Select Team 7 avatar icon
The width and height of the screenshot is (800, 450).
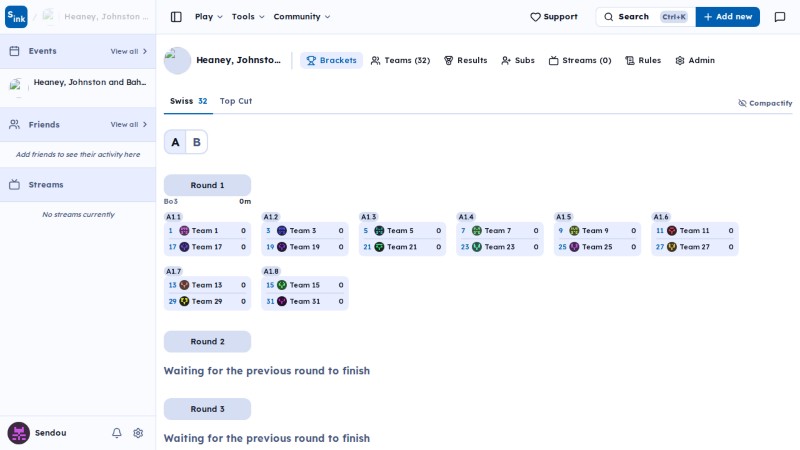pos(477,231)
